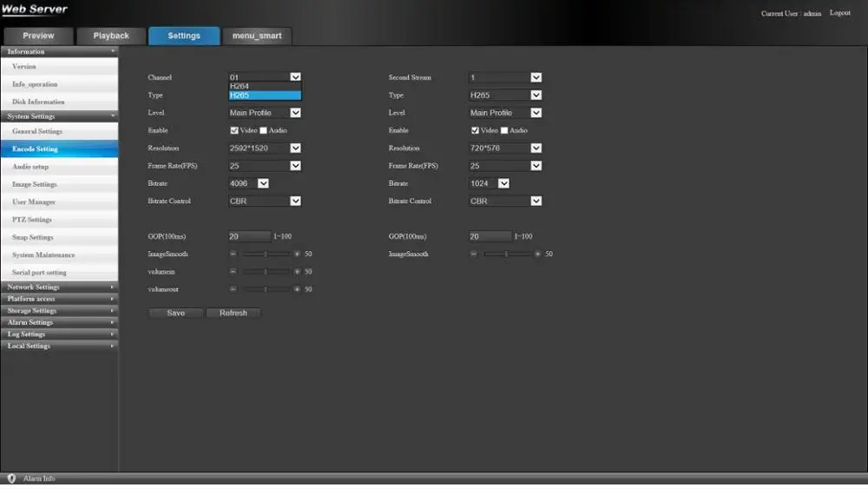Image resolution: width=868 pixels, height=489 pixels.
Task: Expand the Network Settings section
Action: 59,287
